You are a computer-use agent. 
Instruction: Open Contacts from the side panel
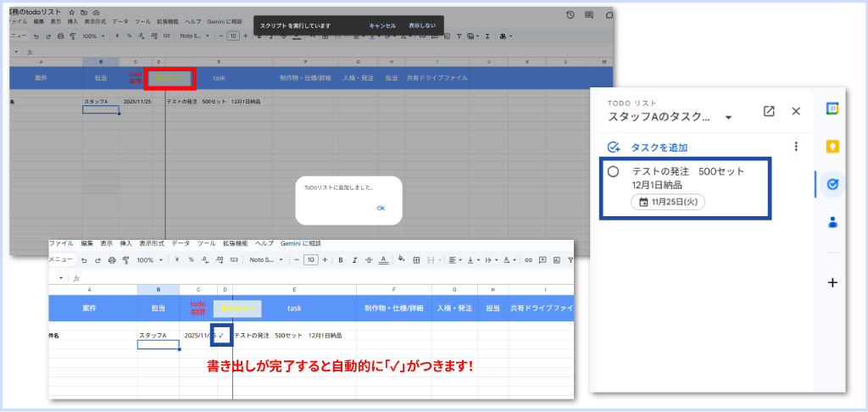pos(832,222)
